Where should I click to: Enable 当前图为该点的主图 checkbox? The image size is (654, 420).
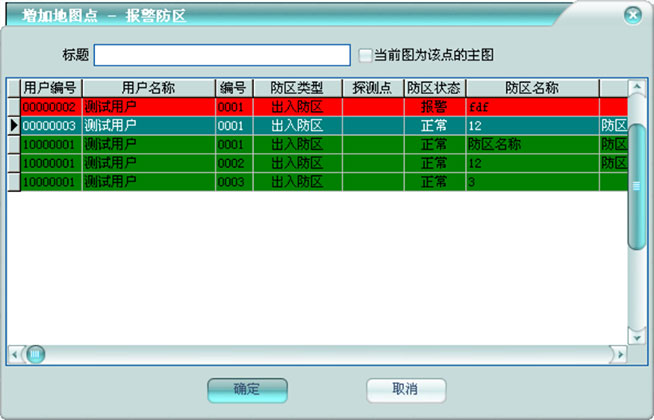[x=366, y=55]
